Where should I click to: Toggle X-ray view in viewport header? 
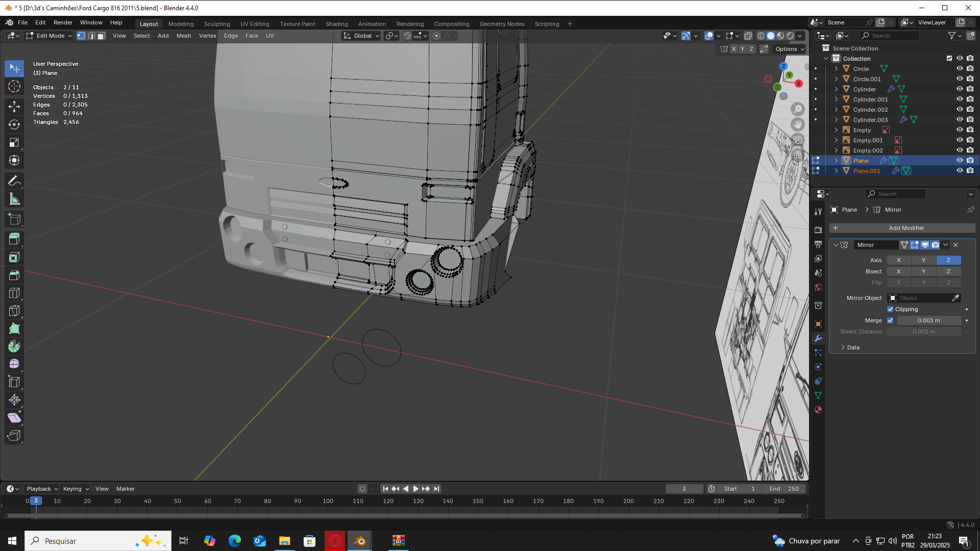(748, 36)
